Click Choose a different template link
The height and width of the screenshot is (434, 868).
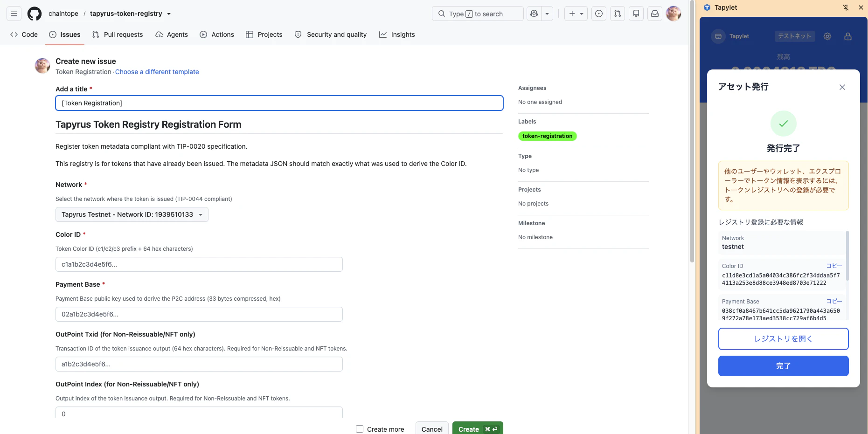coord(157,72)
